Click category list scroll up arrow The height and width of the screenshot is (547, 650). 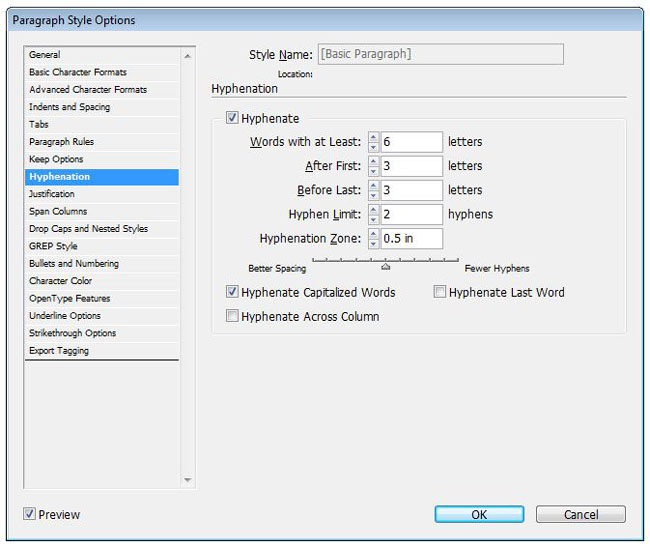point(187,56)
